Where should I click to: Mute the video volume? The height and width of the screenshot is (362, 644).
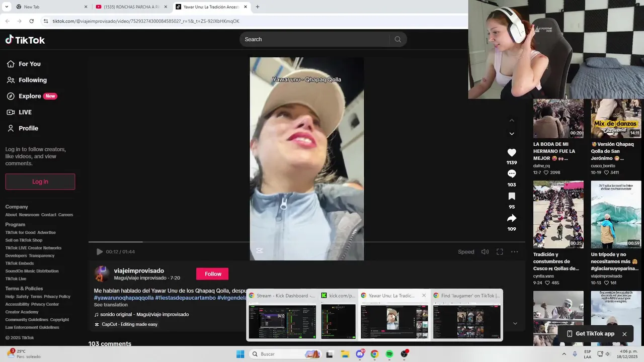point(485,252)
